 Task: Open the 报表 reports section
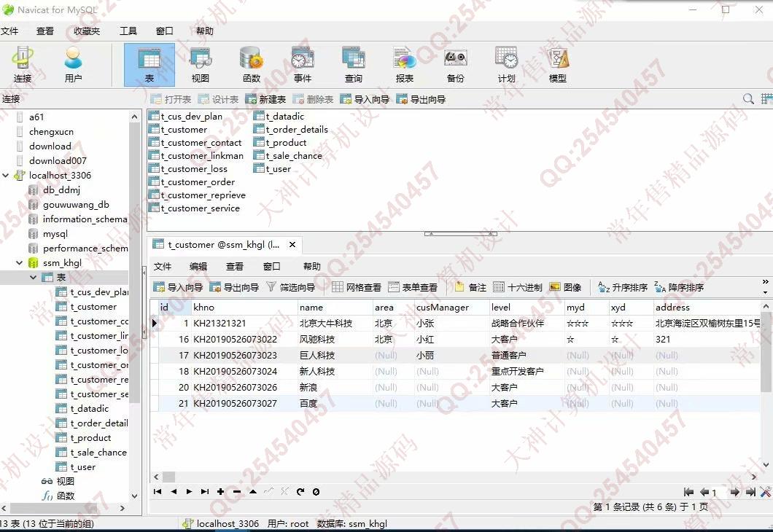click(405, 65)
